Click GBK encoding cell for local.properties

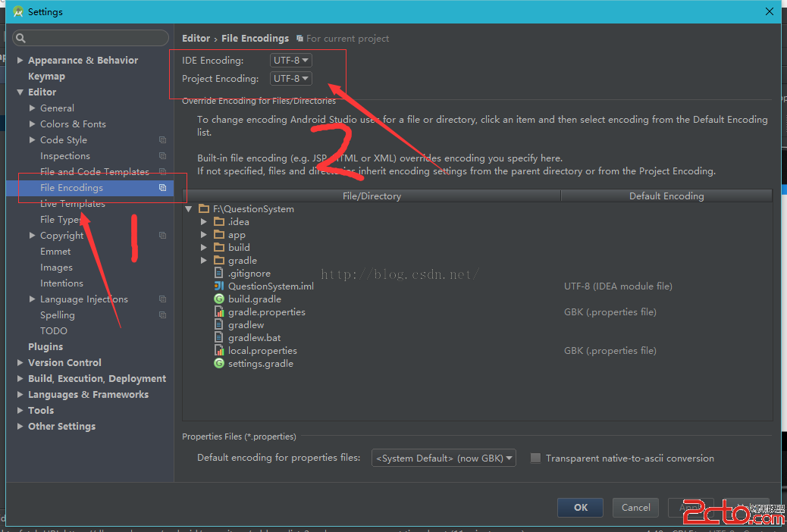coord(610,350)
